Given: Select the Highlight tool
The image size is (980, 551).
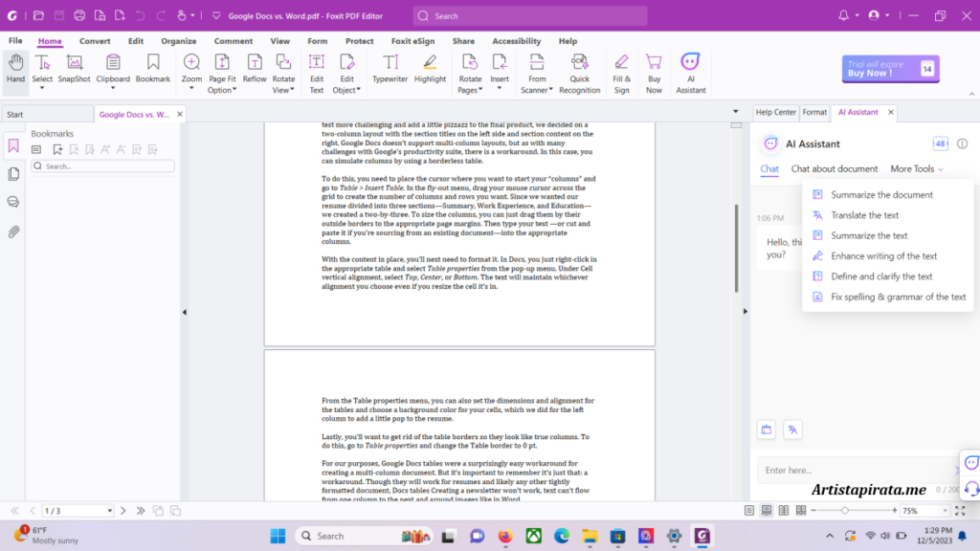Looking at the screenshot, I should click(x=430, y=69).
